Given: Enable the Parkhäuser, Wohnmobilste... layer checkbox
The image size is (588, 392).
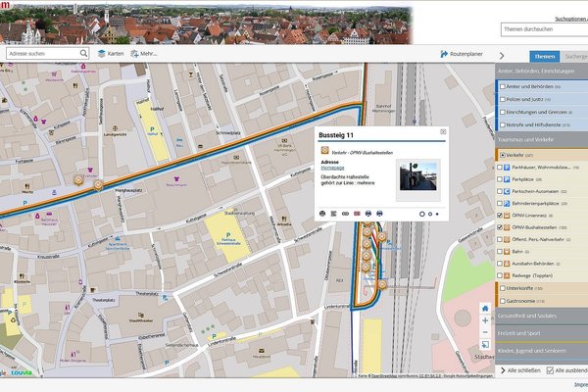Looking at the screenshot, I should click(500, 168).
